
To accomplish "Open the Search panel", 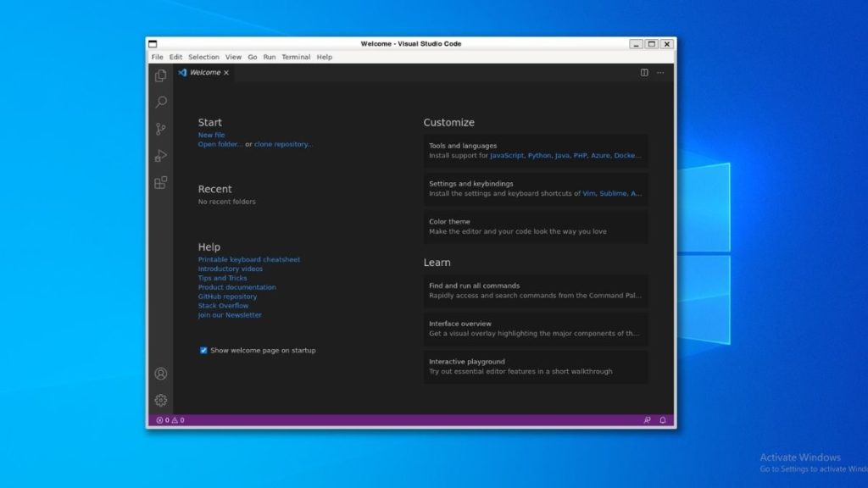I will [x=160, y=103].
